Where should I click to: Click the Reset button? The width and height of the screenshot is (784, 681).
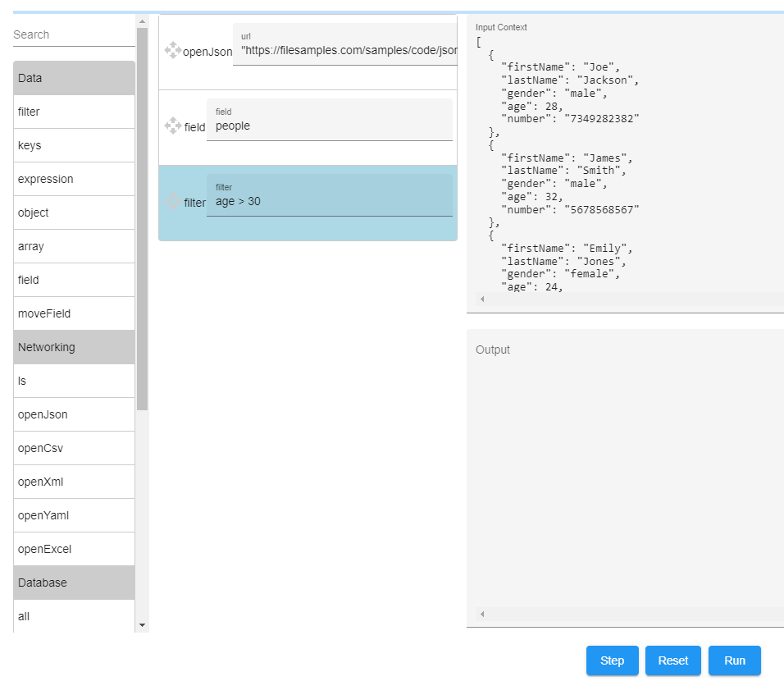pos(672,660)
